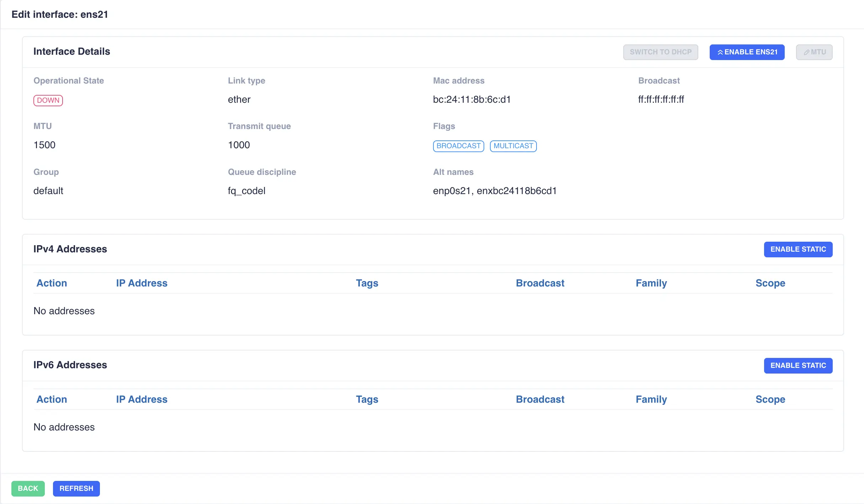Click the IPv4 Addresses heading

[x=70, y=249]
